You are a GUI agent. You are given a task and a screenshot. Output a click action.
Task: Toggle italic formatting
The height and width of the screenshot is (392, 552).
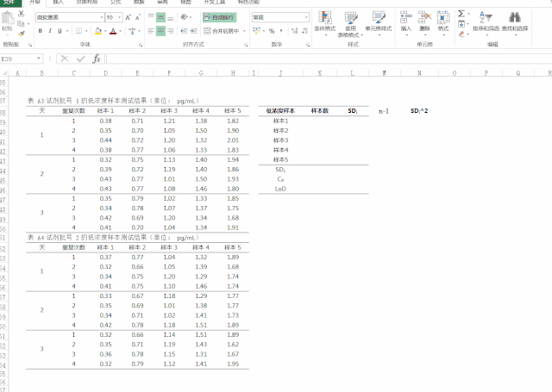[x=50, y=31]
